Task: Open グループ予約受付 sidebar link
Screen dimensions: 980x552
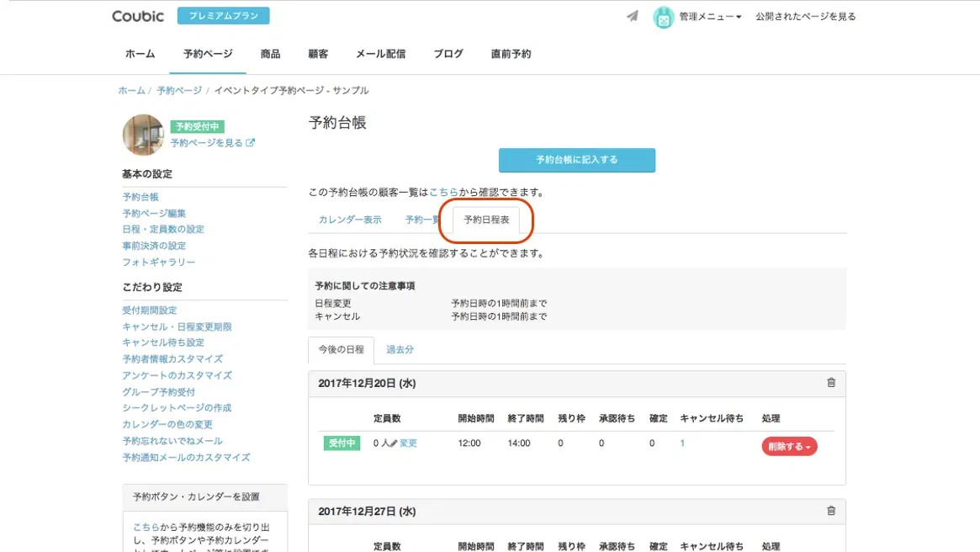Action: coord(159,392)
